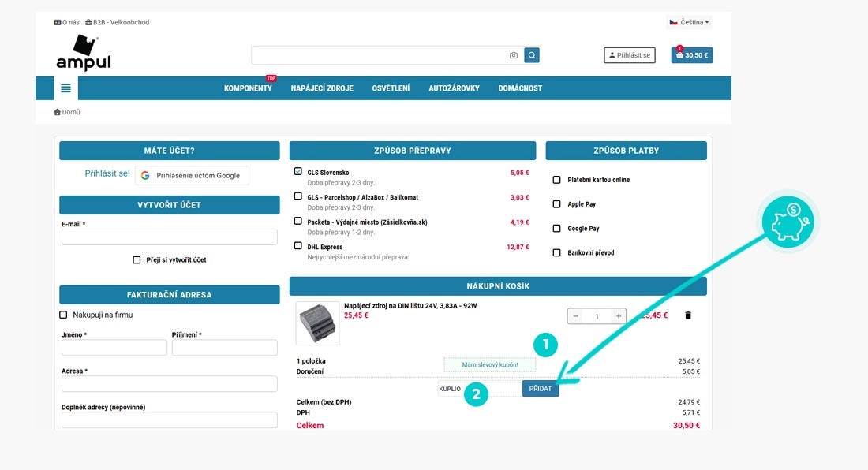Open the AUTOŽÁROVKY menu
Viewport: 868px width, 470px height.
pyautogui.click(x=454, y=88)
